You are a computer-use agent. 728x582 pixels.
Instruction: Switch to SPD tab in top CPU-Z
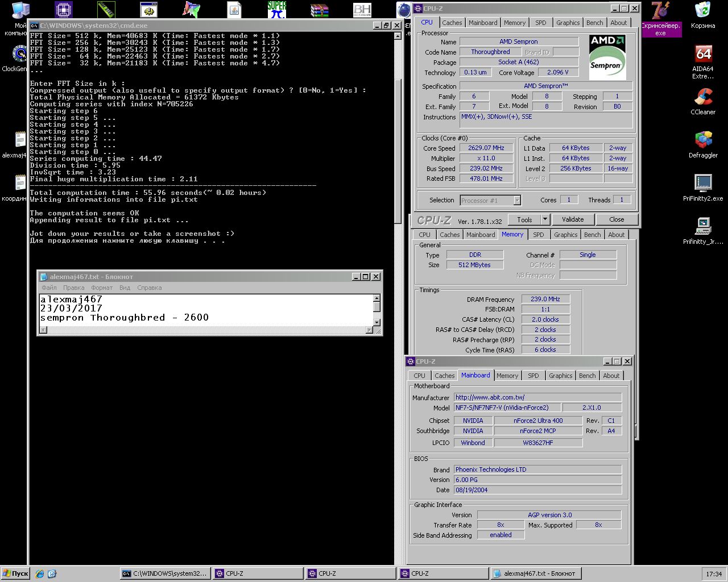click(541, 23)
